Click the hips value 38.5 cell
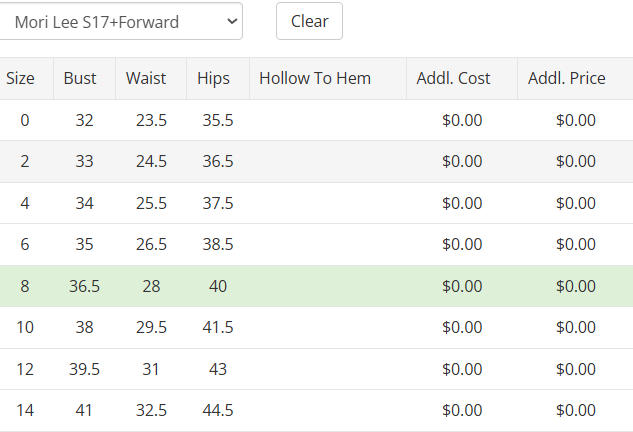The height and width of the screenshot is (432, 633). click(217, 244)
